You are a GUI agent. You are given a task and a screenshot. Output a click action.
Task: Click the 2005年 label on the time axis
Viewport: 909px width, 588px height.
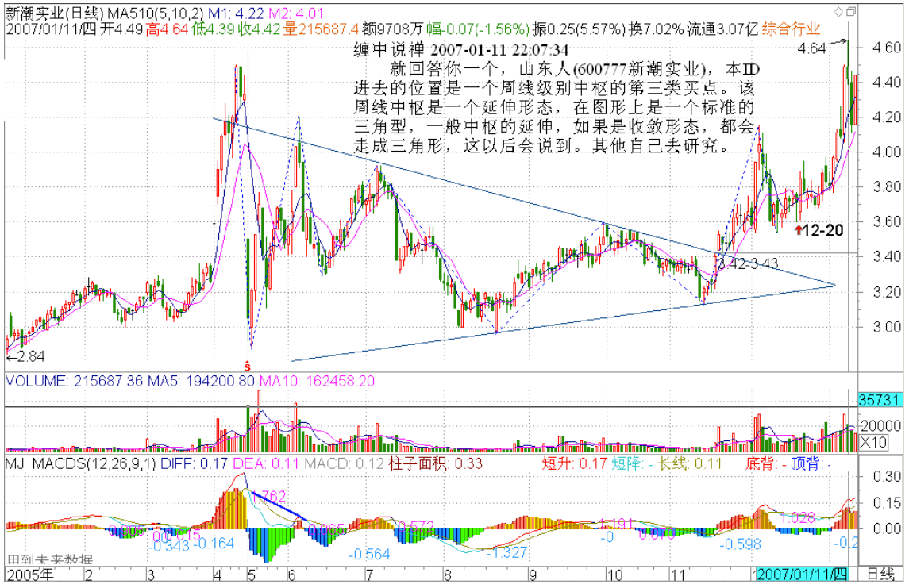(x=29, y=574)
